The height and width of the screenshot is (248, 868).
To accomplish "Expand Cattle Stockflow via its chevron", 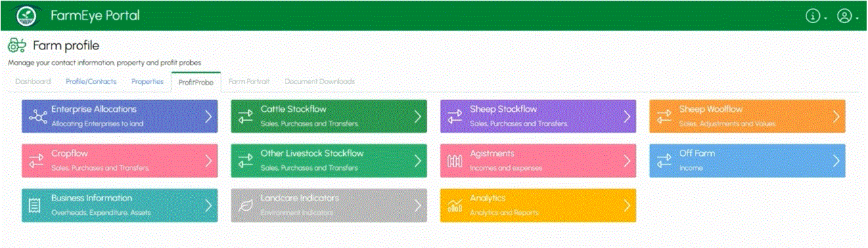I will point(417,117).
